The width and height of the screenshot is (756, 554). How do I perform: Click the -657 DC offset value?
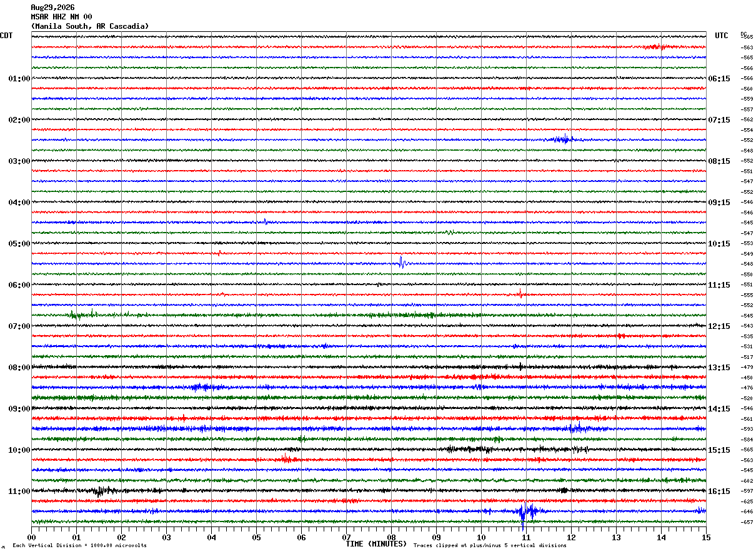(747, 522)
